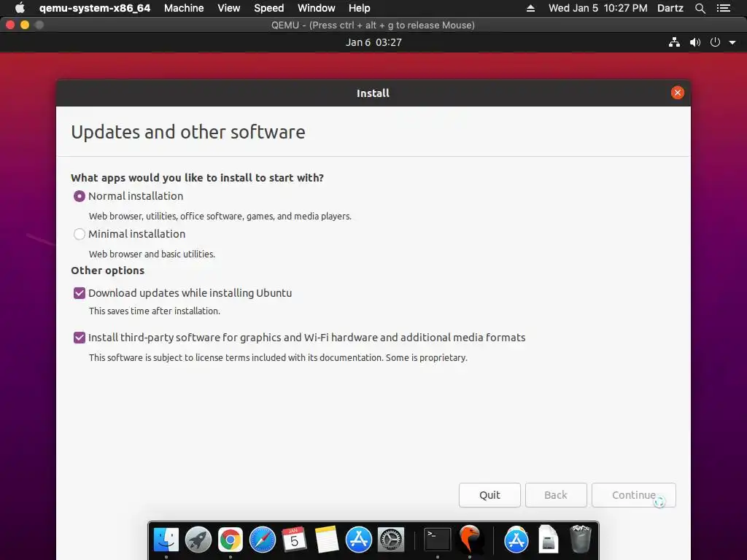The image size is (747, 560).
Task: Select Minimal installation option
Action: tap(80, 234)
